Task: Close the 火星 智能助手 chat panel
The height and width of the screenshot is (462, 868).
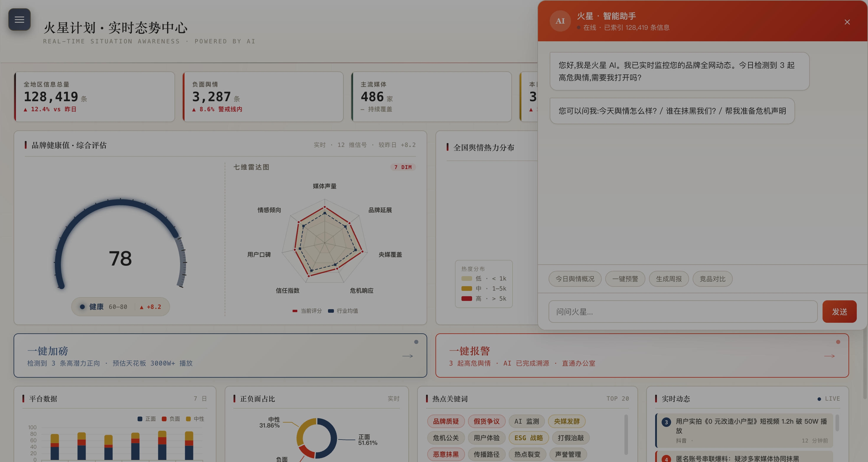Action: (x=847, y=22)
